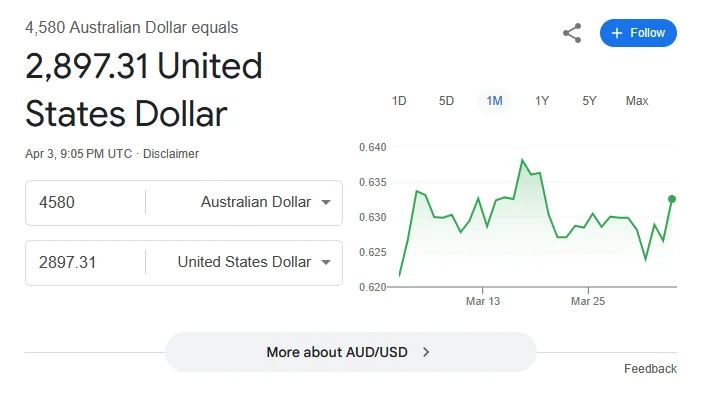The image size is (717, 405).
Task: Click the share icon
Action: click(572, 33)
